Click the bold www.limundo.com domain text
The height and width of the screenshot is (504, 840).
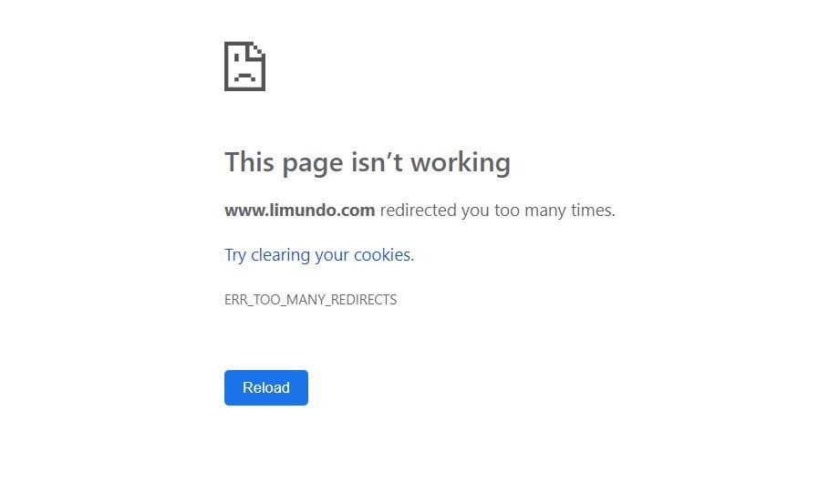(299, 210)
